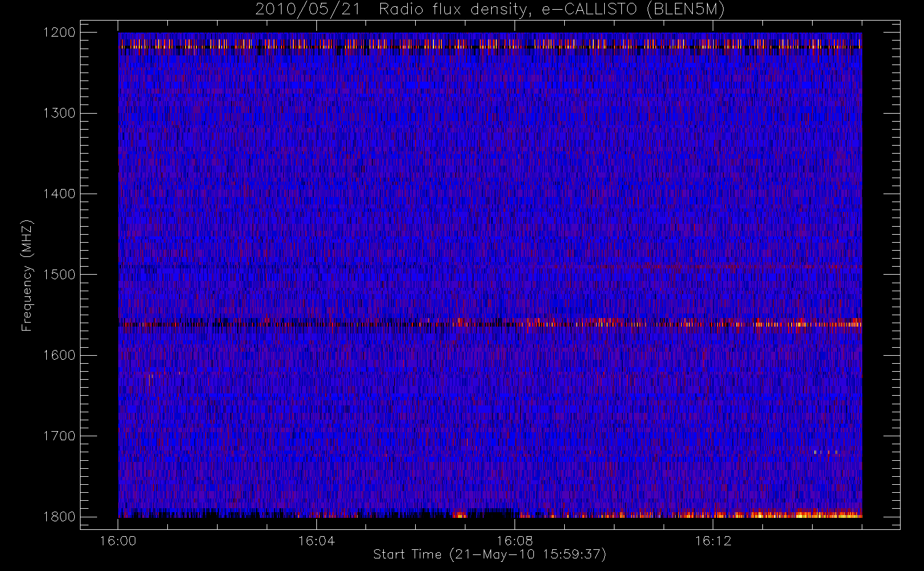Select the 1700 frequency tick label

coord(59,436)
